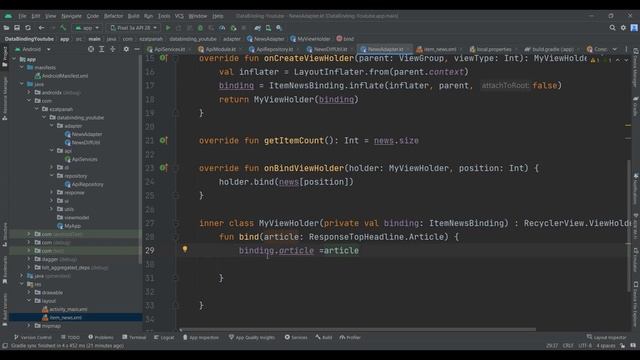Click the CRLF line separator in status bar
This screenshot has width=640, height=360.
568,346
